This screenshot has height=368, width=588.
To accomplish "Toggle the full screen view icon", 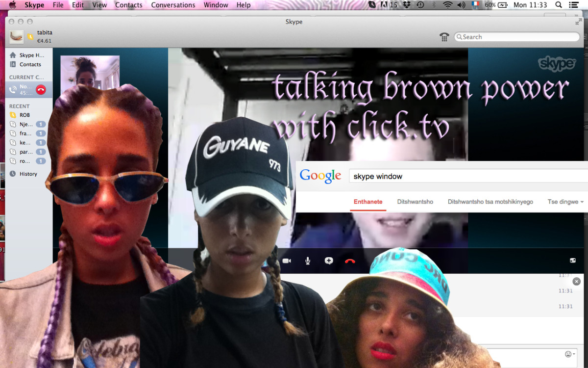I will coord(572,261).
